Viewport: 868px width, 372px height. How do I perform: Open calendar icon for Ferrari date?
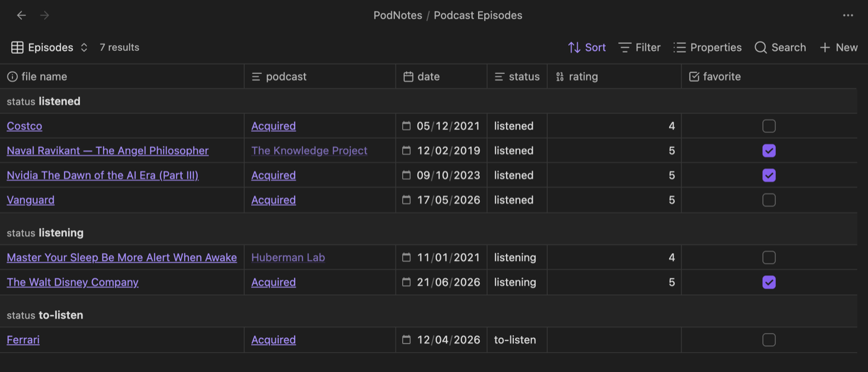(407, 340)
